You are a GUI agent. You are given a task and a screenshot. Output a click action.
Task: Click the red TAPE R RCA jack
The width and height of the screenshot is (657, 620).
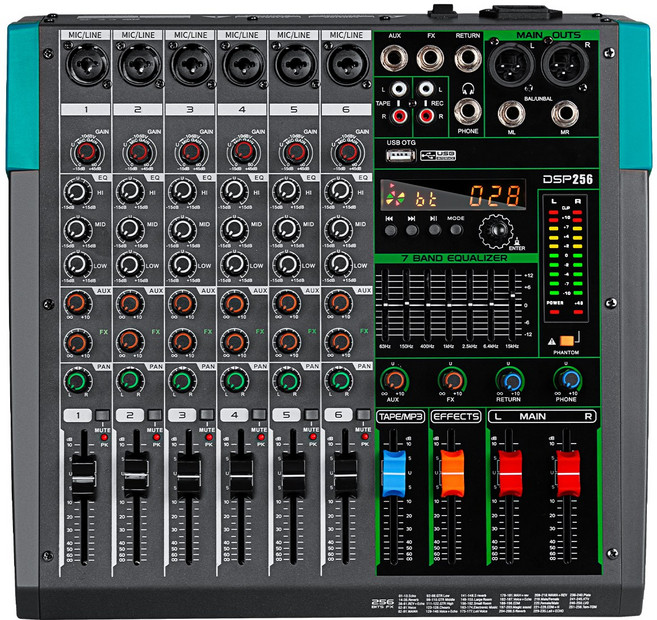point(399,116)
